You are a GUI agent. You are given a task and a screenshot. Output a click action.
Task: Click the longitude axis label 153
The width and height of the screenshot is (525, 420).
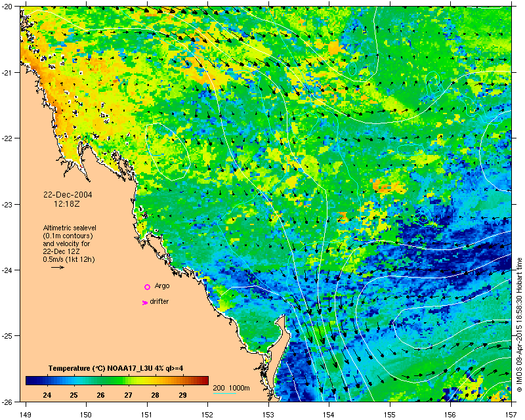(x=268, y=415)
